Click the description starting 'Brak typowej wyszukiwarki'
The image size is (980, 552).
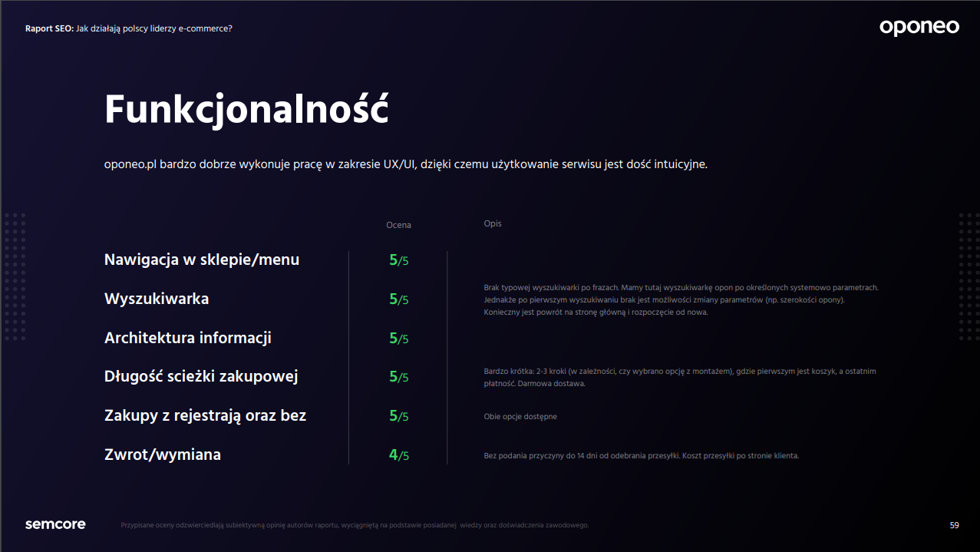pos(681,299)
